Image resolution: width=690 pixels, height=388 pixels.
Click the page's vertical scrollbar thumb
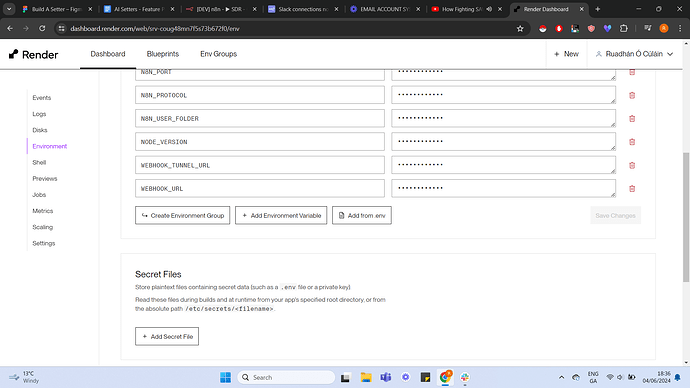coord(686,217)
